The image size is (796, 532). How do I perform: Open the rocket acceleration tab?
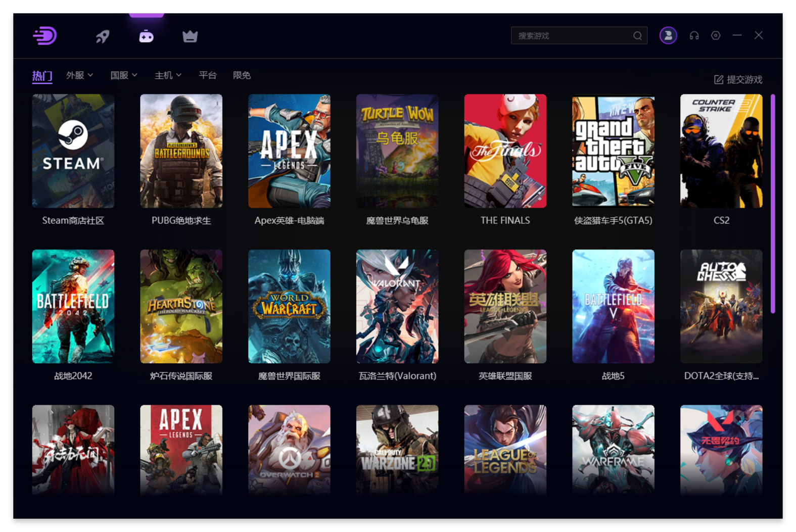pyautogui.click(x=103, y=36)
